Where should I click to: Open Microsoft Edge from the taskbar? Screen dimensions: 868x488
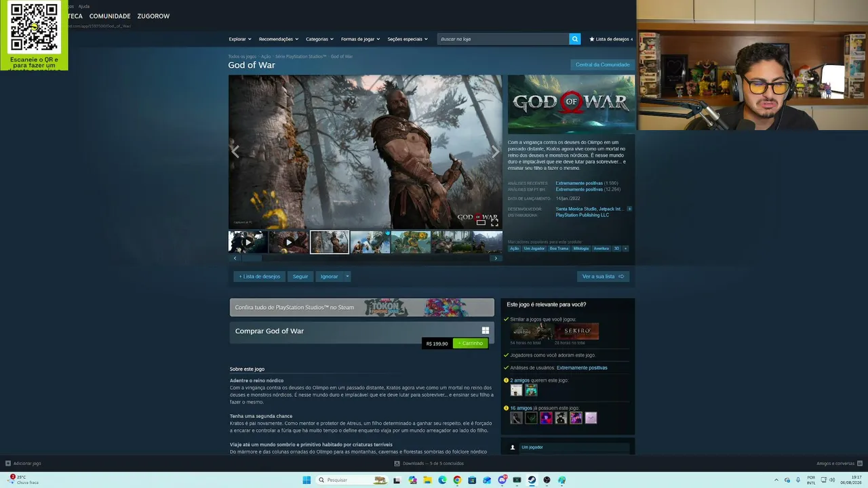tap(442, 480)
